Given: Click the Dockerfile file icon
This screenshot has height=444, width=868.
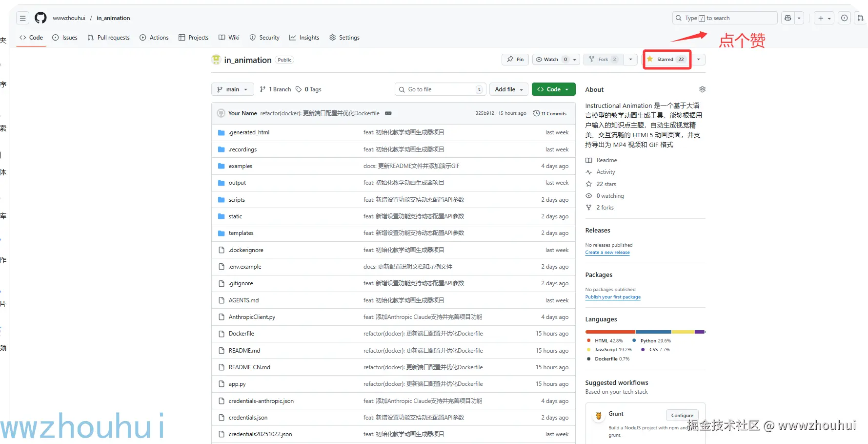Looking at the screenshot, I should tap(222, 334).
